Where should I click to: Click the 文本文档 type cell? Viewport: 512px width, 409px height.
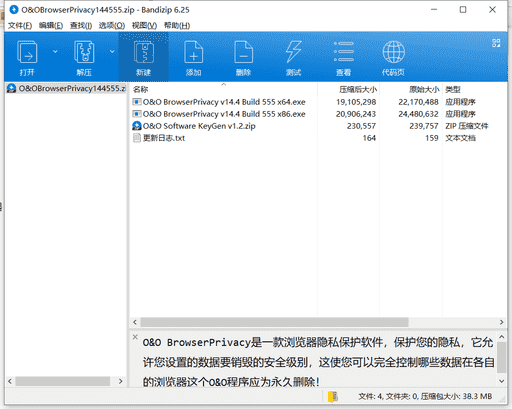click(460, 138)
